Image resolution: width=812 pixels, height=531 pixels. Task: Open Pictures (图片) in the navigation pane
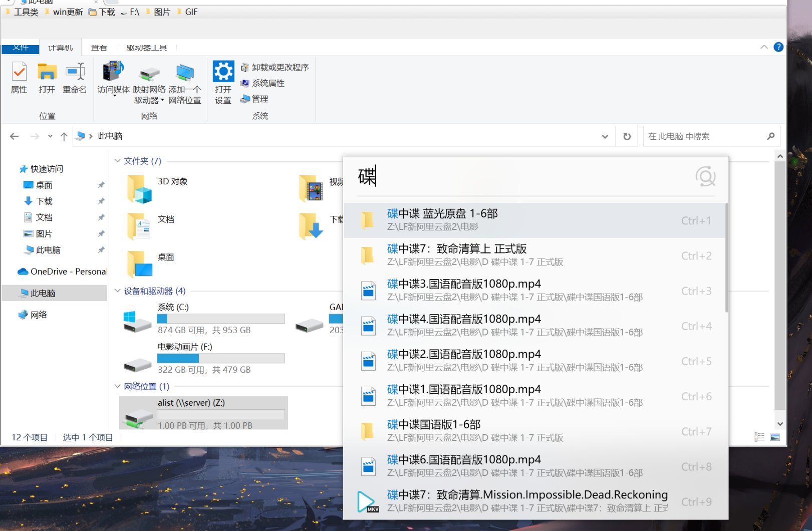39,234
